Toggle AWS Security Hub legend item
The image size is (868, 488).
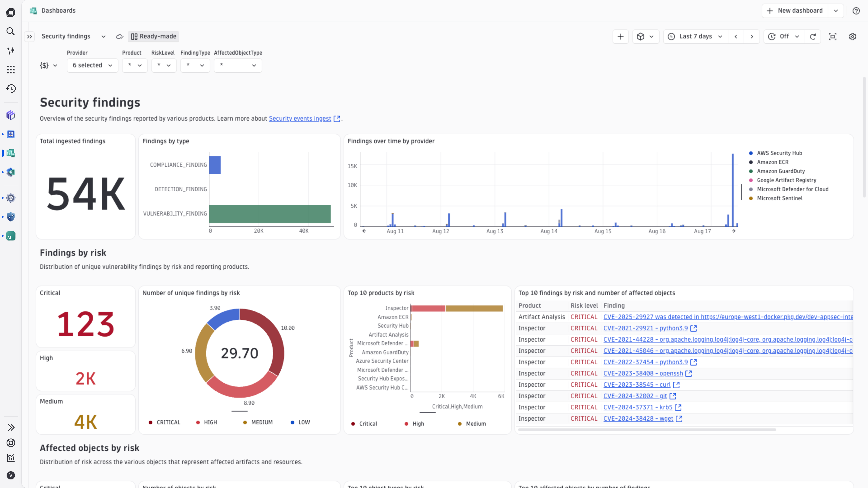point(775,153)
